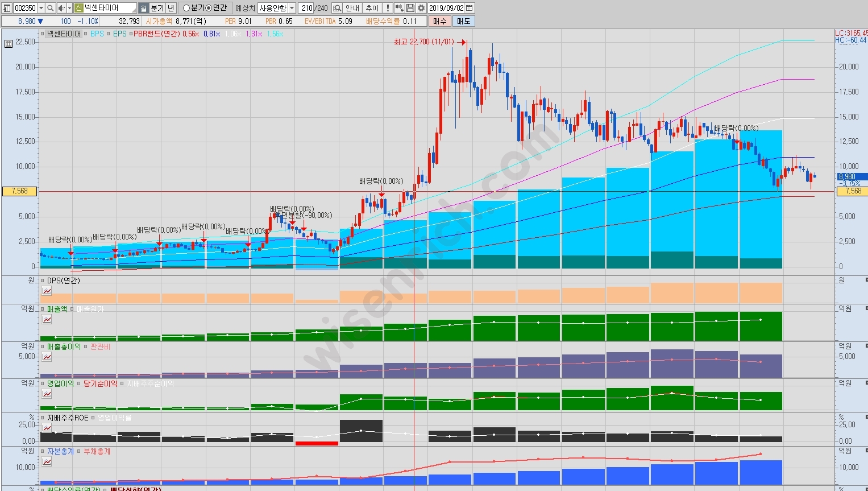Expand the dropdown arrow beside speaker icon
This screenshot has height=491, width=868.
click(69, 8)
